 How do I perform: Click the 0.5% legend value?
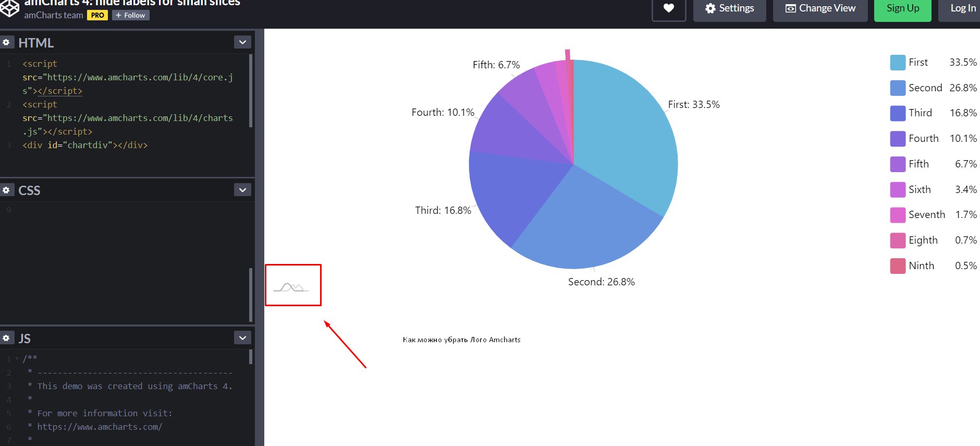coord(965,266)
